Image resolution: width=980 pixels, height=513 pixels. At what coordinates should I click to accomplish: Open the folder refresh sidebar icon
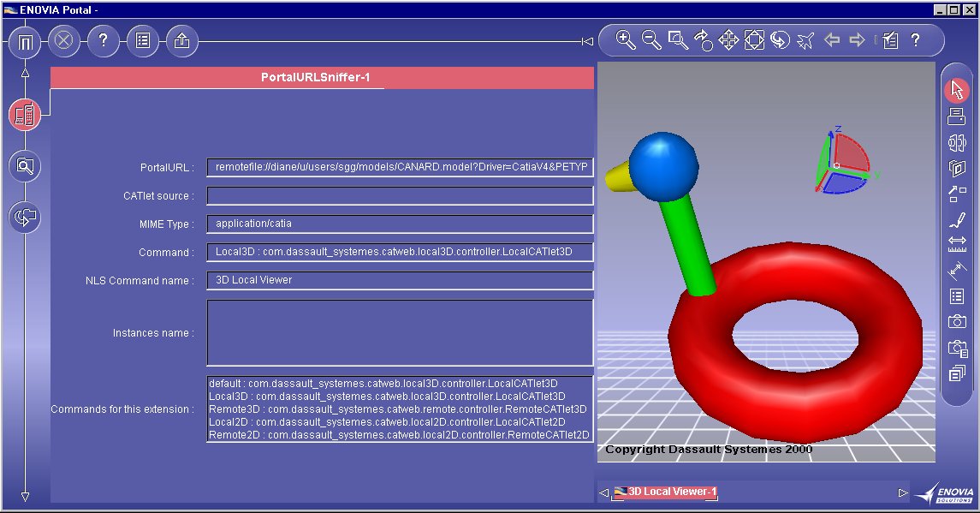(x=25, y=217)
